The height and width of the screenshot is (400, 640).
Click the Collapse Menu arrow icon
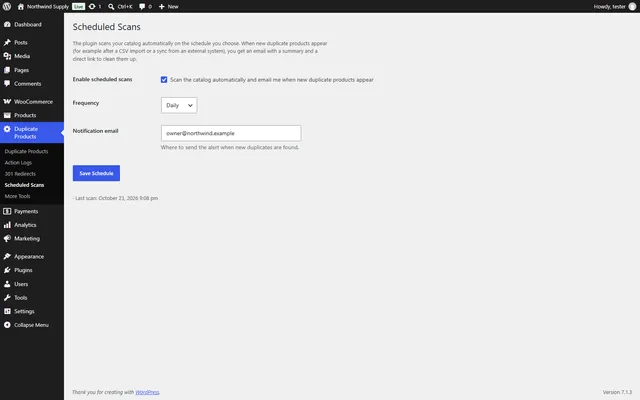tap(7, 325)
